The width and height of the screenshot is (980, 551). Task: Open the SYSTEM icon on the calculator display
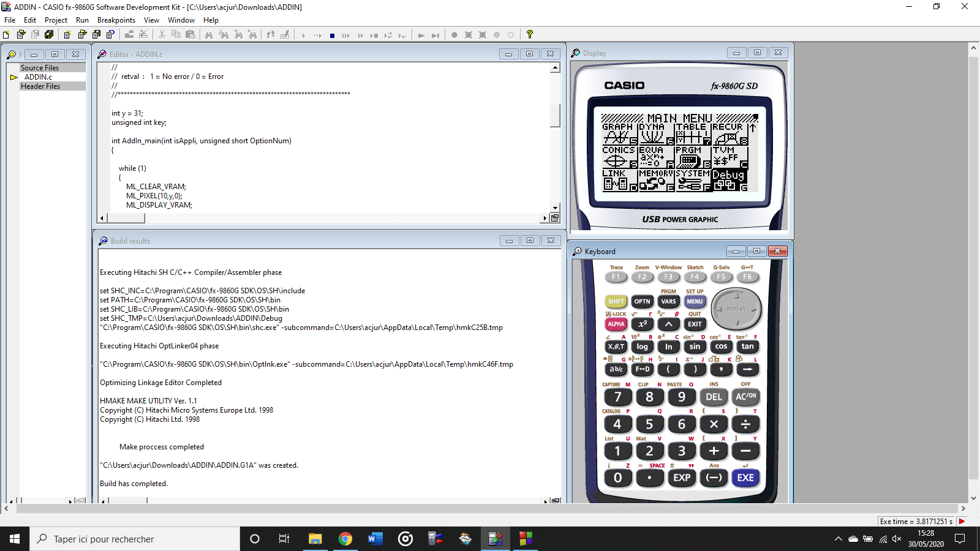(692, 180)
